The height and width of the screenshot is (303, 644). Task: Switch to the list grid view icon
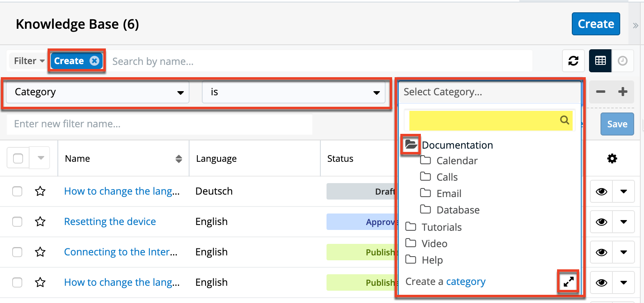[600, 61]
